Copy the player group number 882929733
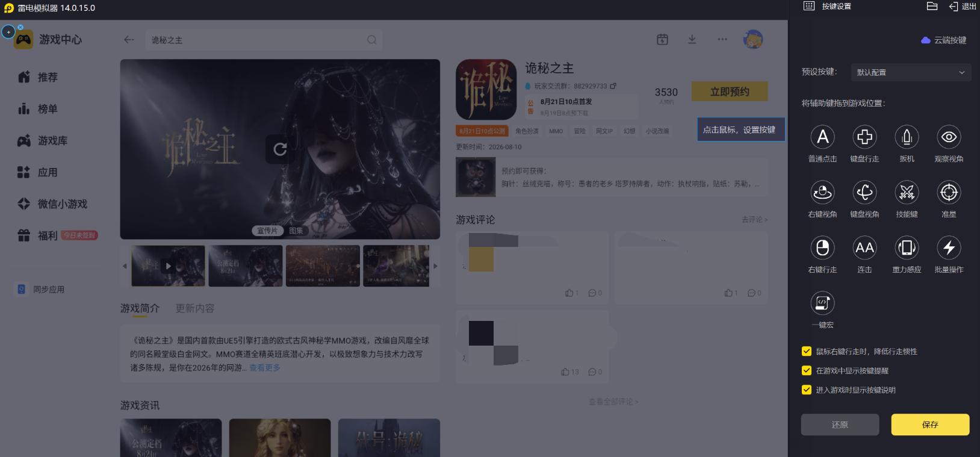 coord(613,86)
